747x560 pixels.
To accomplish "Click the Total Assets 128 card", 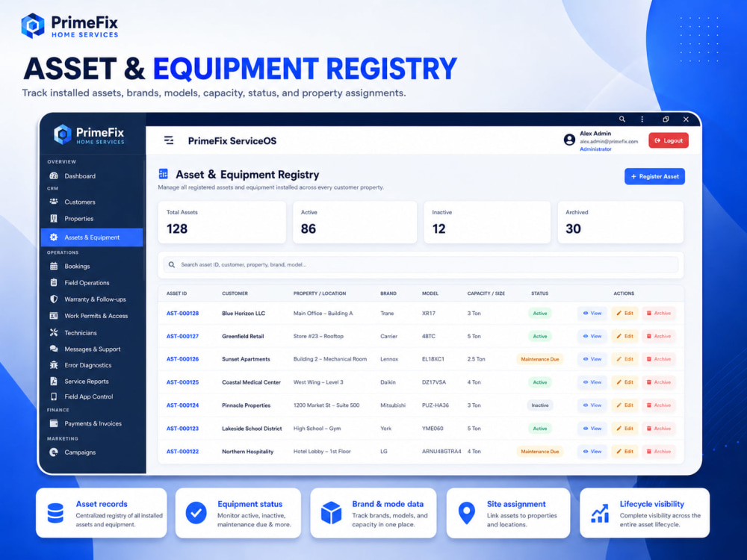I will point(222,223).
